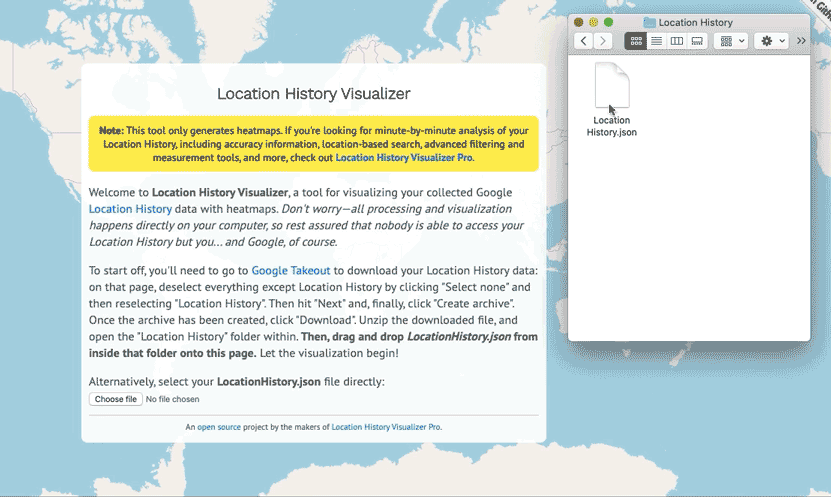Switch Finder to gallery view
Screen dimensions: 831x497
(x=697, y=41)
